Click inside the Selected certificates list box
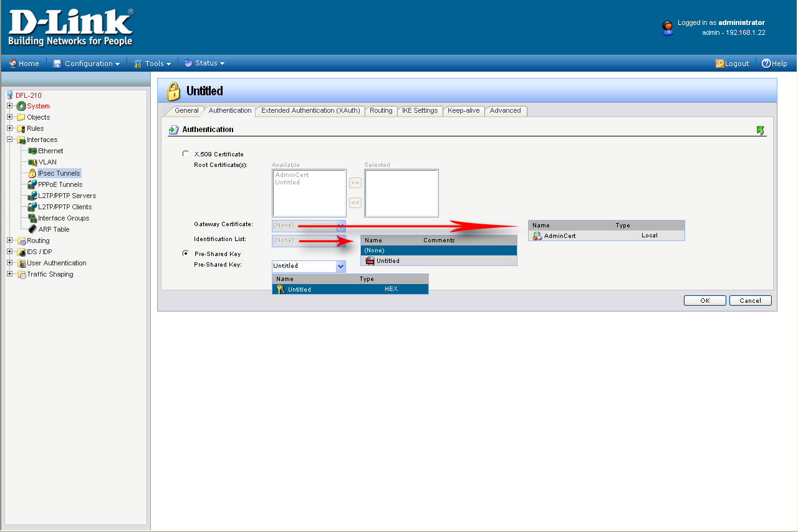Screen dimensions: 798x532 click(401, 193)
